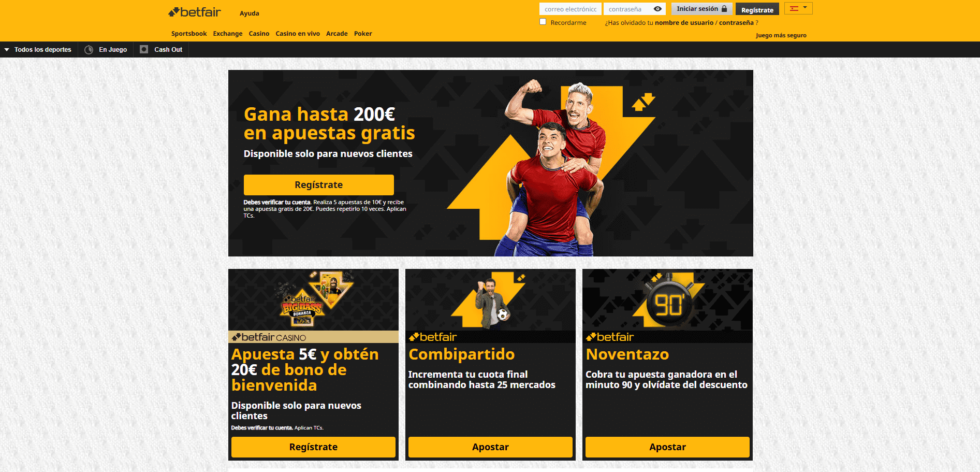Click the Cash Out icon
Screen dimensions: 980x472
pyautogui.click(x=144, y=49)
